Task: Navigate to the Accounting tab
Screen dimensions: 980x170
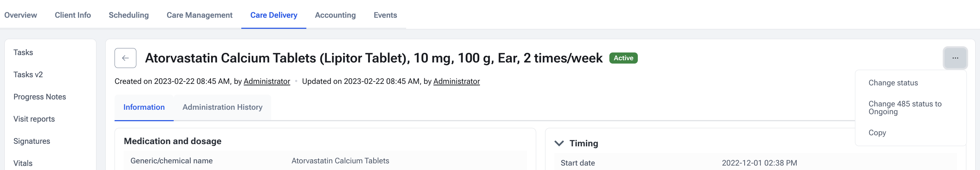Action: point(335,15)
